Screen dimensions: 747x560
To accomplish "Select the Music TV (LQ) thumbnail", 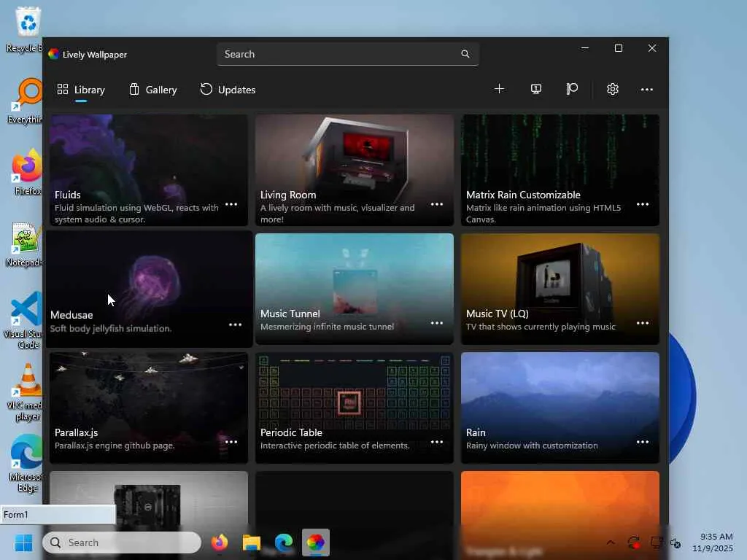I will [x=560, y=289].
